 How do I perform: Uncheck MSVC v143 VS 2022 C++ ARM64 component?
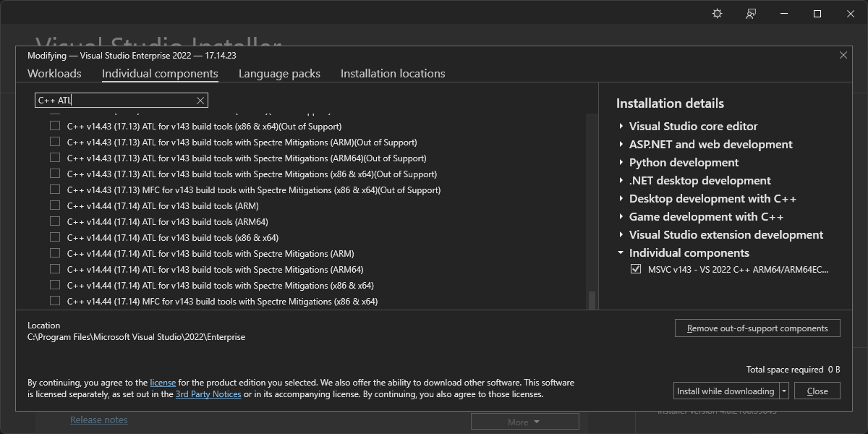click(x=636, y=269)
